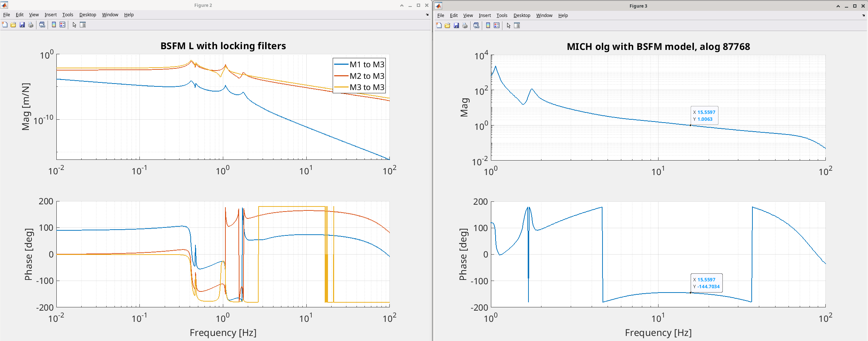Open the Help menu in Figure 3
The height and width of the screenshot is (341, 868).
[x=563, y=16]
